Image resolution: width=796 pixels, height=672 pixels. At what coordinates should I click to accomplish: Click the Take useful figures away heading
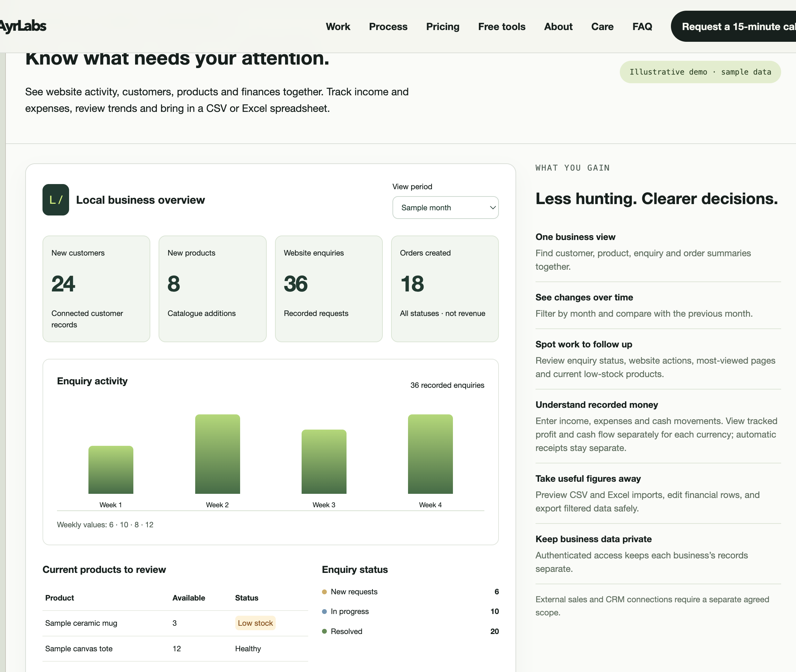(588, 479)
